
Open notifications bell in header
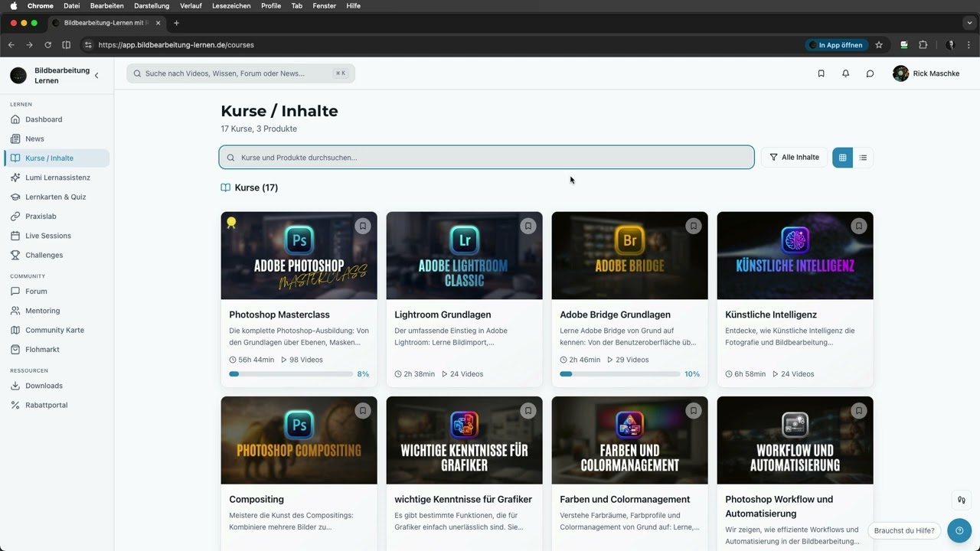point(845,73)
